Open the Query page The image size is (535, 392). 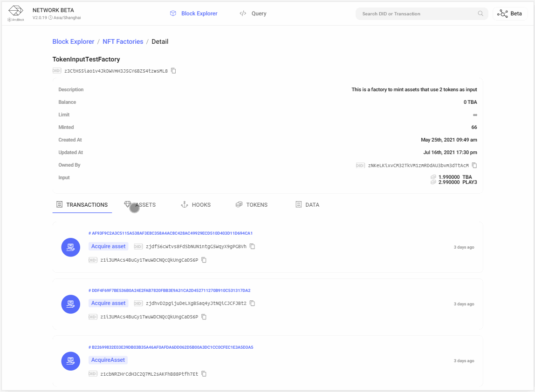(253, 14)
